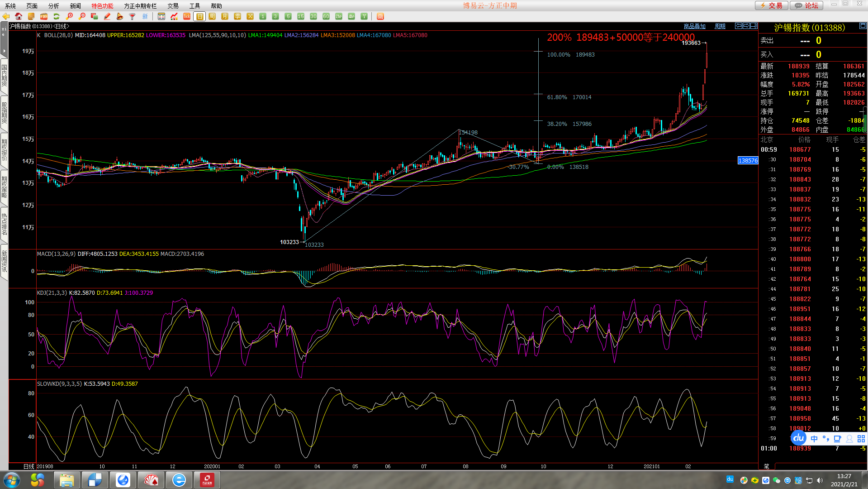868x489 pixels.
Task: Click the home icon in the toolbar
Action: coord(19,16)
